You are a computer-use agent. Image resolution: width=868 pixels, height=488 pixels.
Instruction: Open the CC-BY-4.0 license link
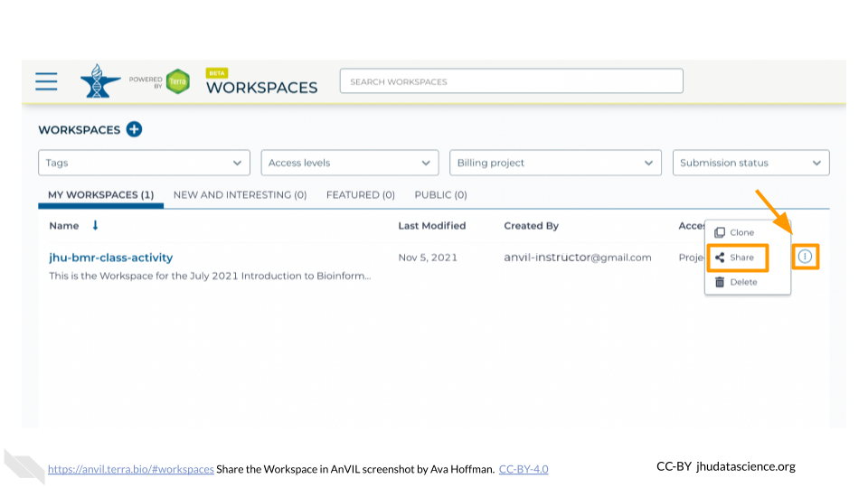pos(524,469)
